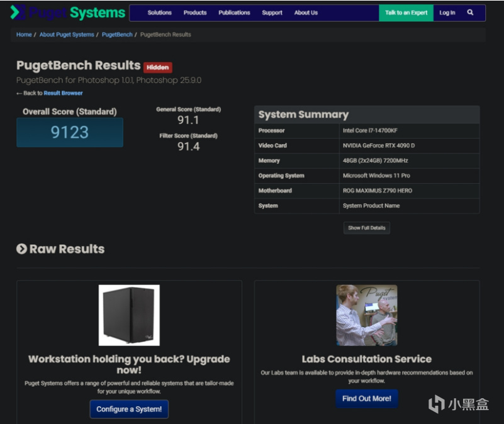Viewport: 504px width, 424px height.
Task: Click ROG MAXIMUS Z790 HERO value
Action: tap(378, 191)
